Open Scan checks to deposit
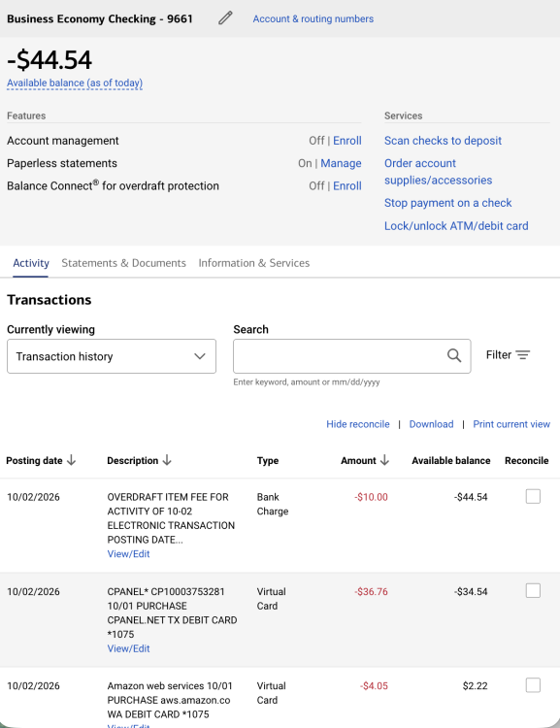This screenshot has width=560, height=728. point(443,141)
